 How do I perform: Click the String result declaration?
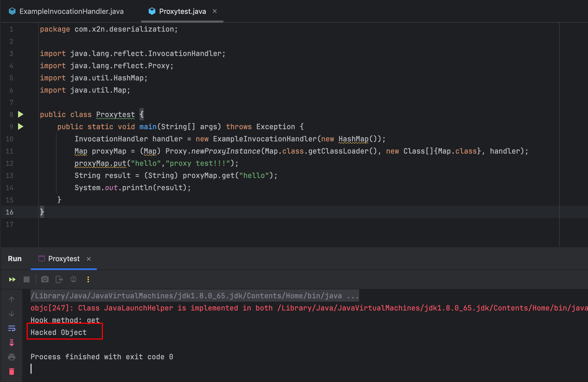(x=102, y=175)
